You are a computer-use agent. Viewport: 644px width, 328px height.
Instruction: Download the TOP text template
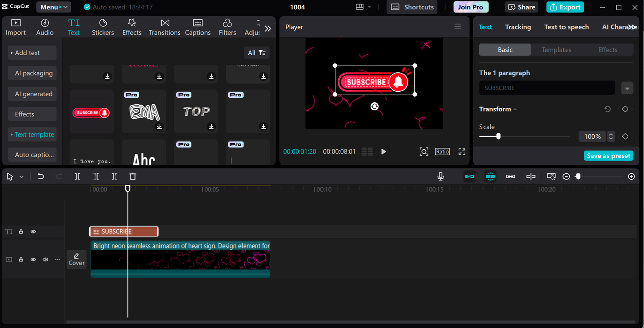pyautogui.click(x=211, y=127)
